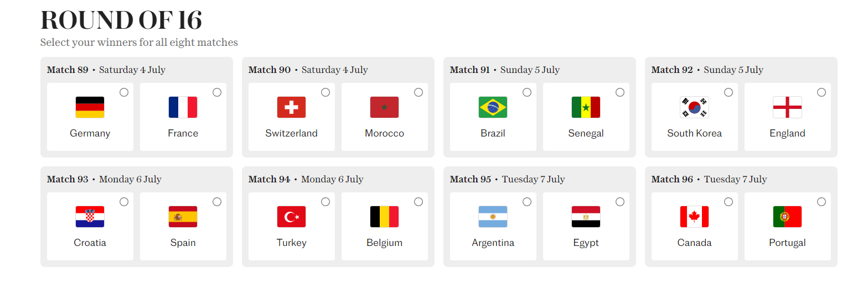Click the Belgium flag icon
The height and width of the screenshot is (283, 868).
tap(384, 217)
